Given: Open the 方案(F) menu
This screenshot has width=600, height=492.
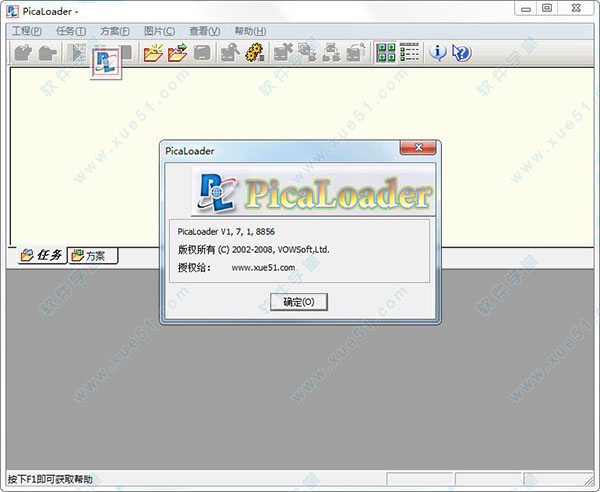Looking at the screenshot, I should 115,31.
